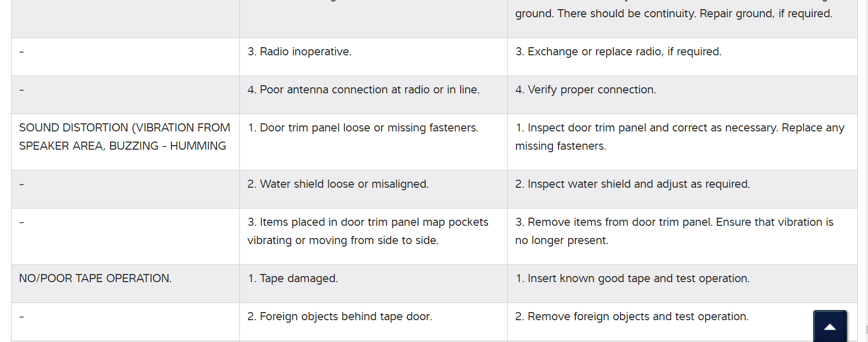Screen dimensions: 868x342
Task: Click the scroll-to-top arrow button
Action: coord(830,326)
